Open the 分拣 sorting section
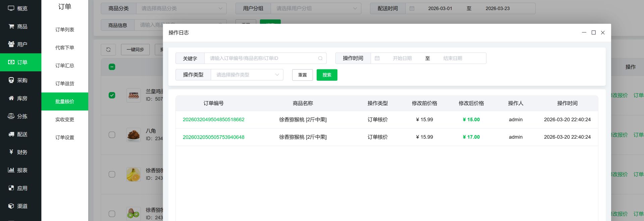 tap(20, 116)
